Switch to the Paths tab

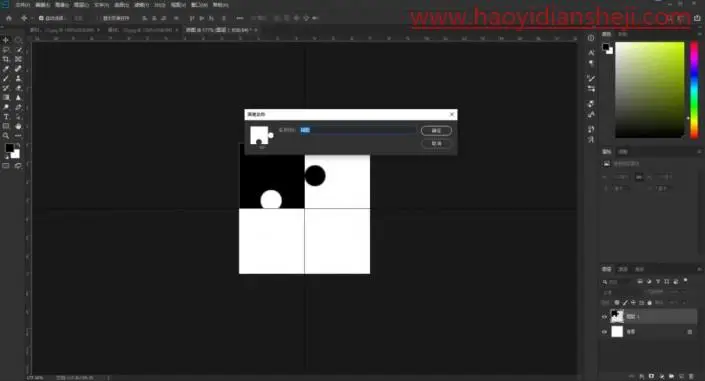pos(639,269)
